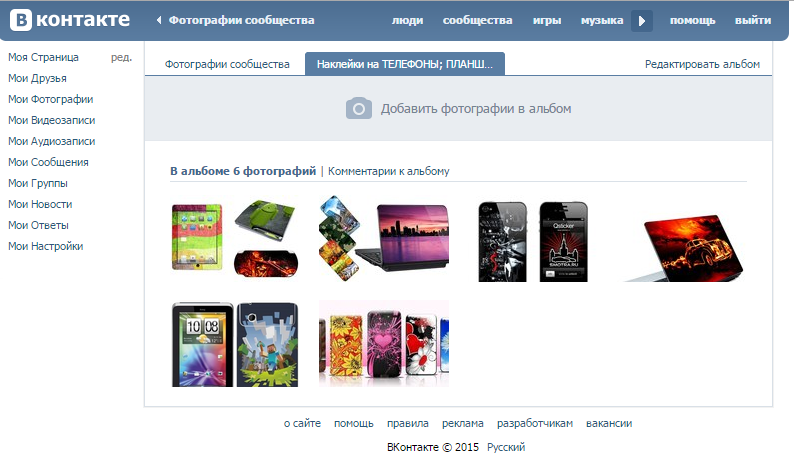The height and width of the screenshot is (456, 794).
Task: Open музыка in the top menu
Action: [x=602, y=21]
